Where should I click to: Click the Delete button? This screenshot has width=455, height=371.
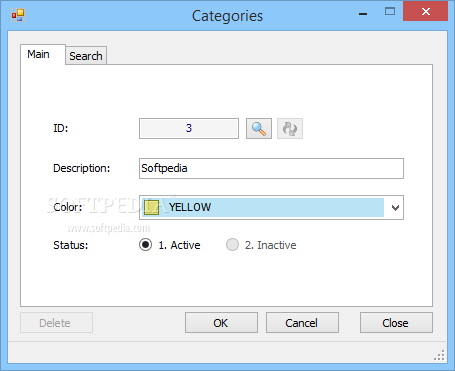pos(56,323)
